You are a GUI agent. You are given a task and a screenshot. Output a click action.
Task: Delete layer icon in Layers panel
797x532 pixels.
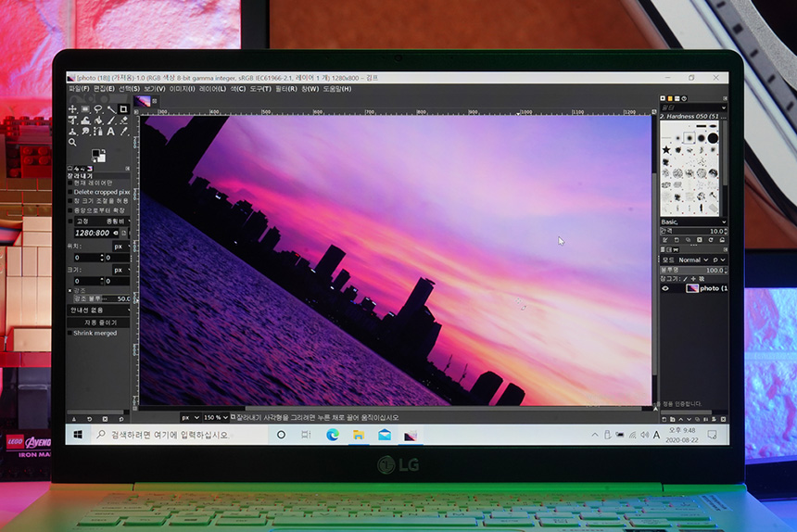(x=723, y=419)
